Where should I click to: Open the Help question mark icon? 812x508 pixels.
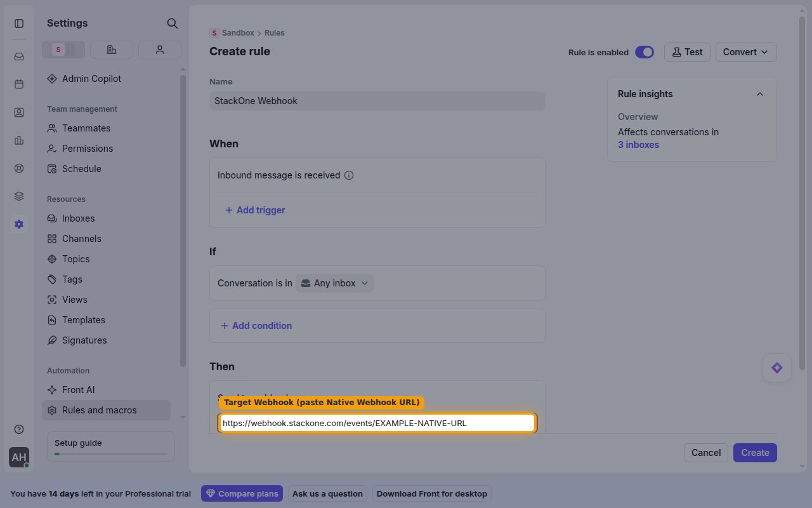point(19,429)
